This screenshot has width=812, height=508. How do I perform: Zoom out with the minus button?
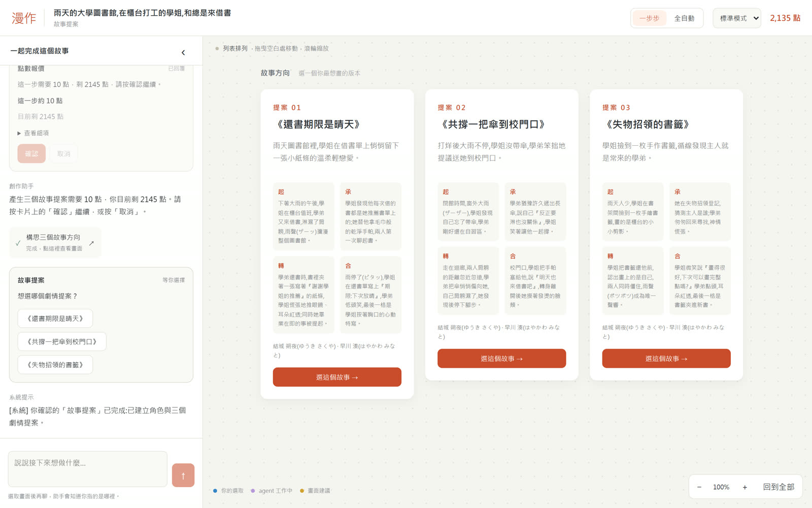tap(699, 487)
